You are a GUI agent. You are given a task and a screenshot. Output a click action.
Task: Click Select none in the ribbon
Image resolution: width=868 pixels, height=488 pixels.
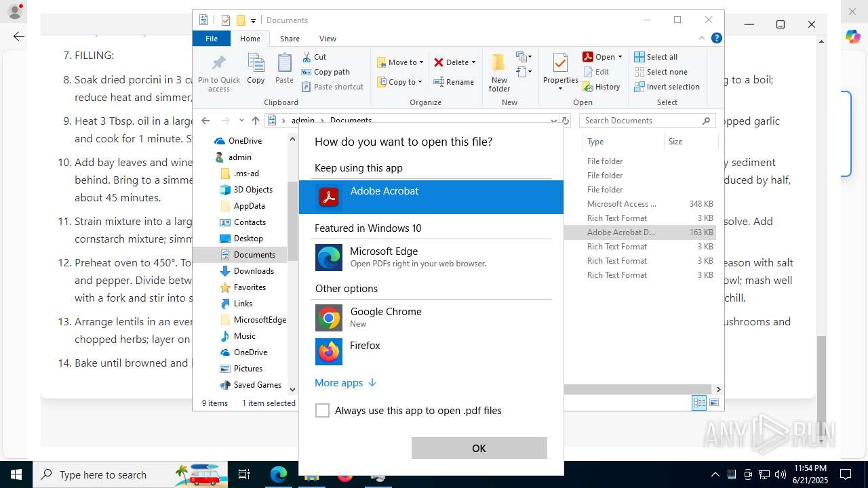pos(660,72)
